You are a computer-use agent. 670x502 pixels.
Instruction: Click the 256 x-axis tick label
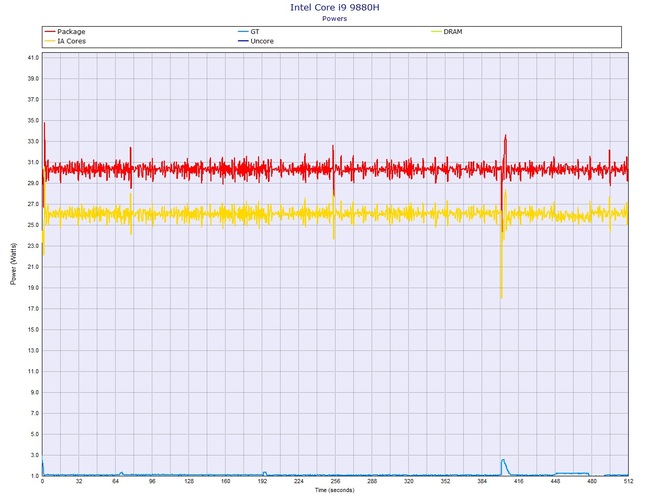335,481
